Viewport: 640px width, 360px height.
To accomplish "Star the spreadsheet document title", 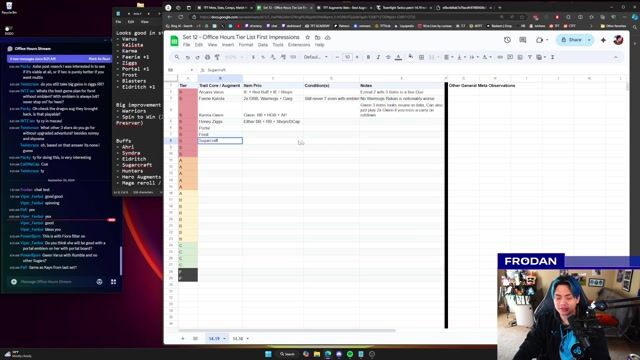I will (307, 37).
